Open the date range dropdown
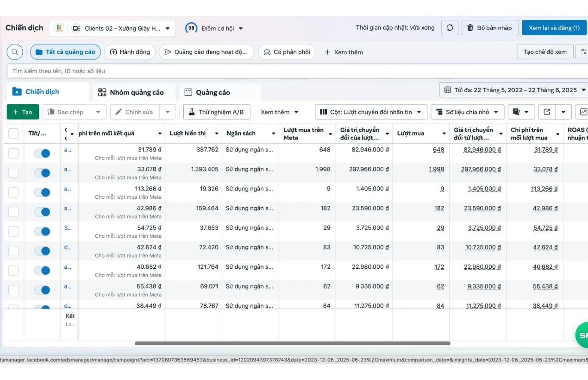The width and height of the screenshot is (588, 380). coord(513,90)
